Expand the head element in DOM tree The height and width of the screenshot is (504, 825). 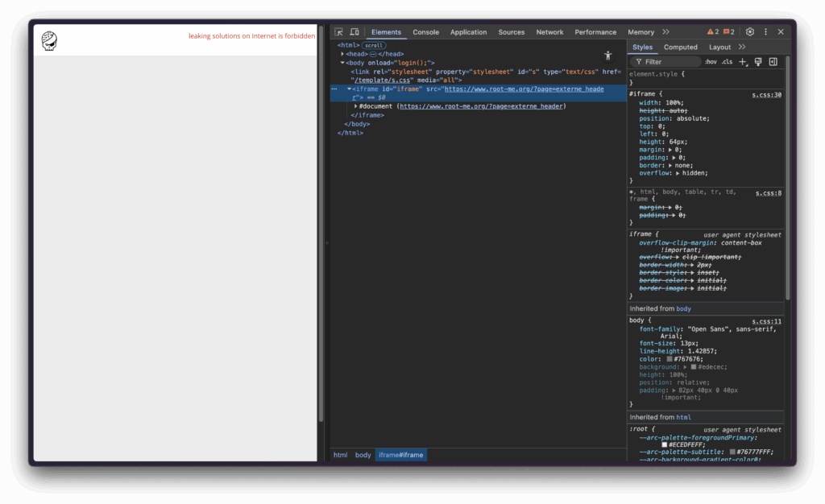pos(342,54)
